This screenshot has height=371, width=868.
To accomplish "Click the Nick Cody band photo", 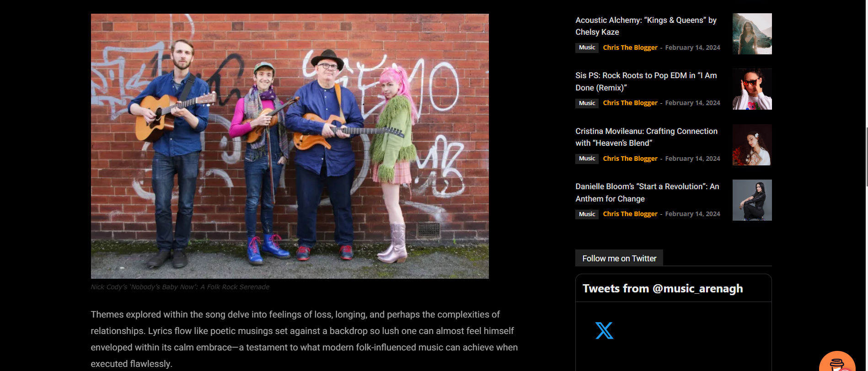I will point(289,146).
